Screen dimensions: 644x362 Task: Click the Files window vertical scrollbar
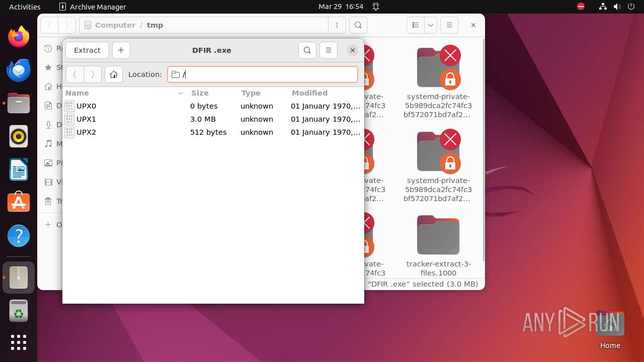[x=483, y=149]
